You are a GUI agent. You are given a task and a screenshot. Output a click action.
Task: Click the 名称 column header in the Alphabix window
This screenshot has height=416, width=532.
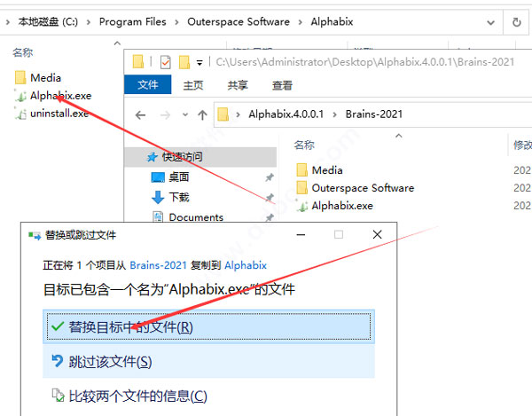click(x=23, y=52)
